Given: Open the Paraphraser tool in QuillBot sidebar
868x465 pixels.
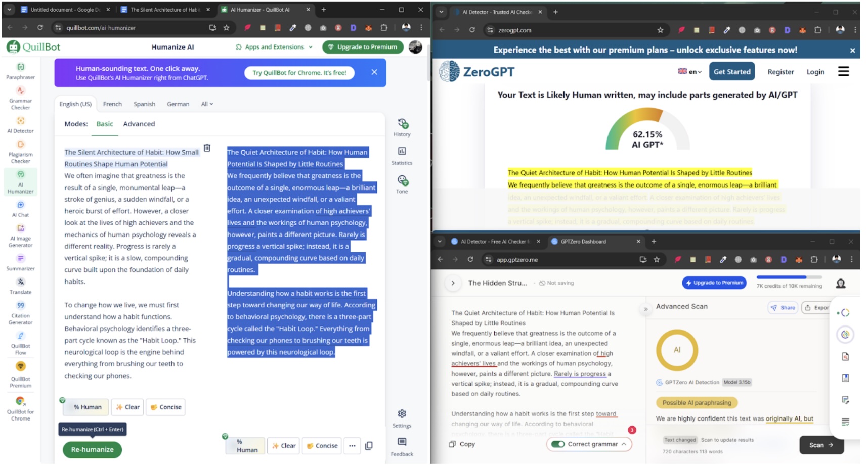Looking at the screenshot, I should tap(20, 71).
